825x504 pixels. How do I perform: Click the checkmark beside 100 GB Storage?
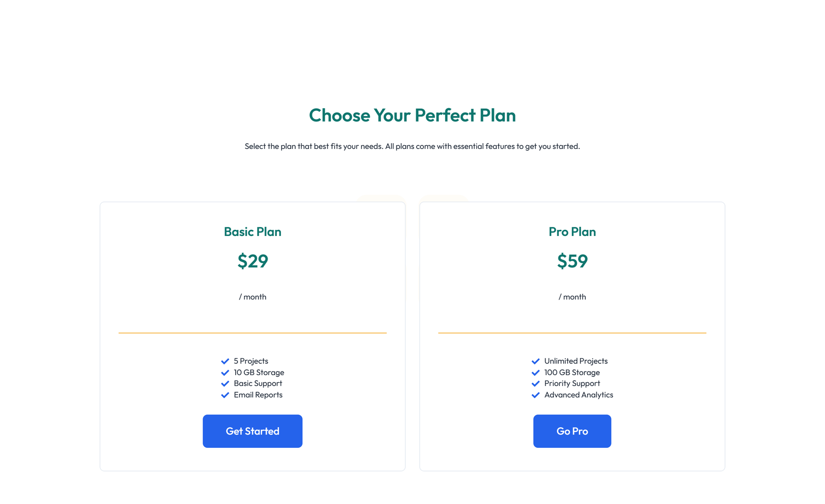coord(536,372)
